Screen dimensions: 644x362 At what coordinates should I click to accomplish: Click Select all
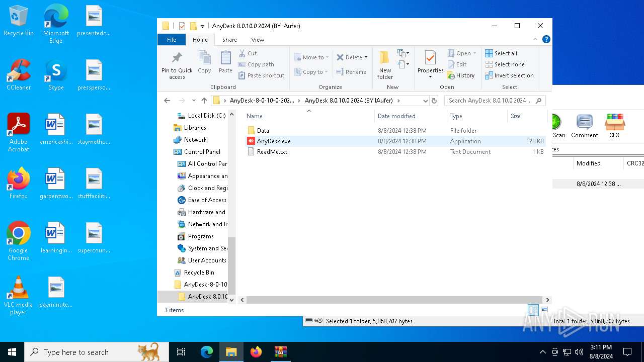501,53
